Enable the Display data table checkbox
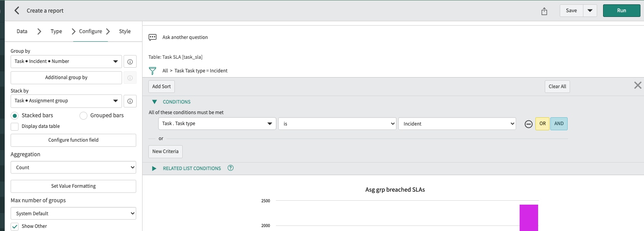 15,127
